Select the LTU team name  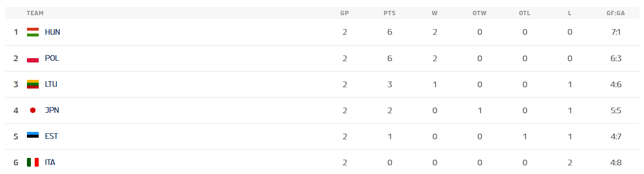click(51, 84)
